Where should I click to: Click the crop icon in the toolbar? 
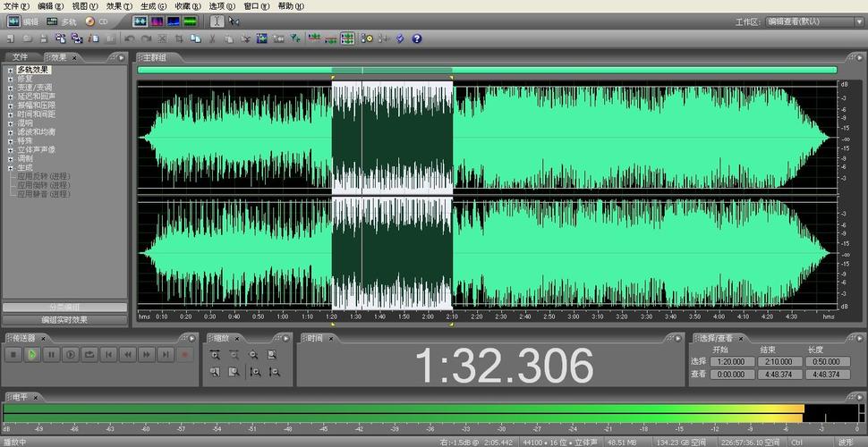179,38
